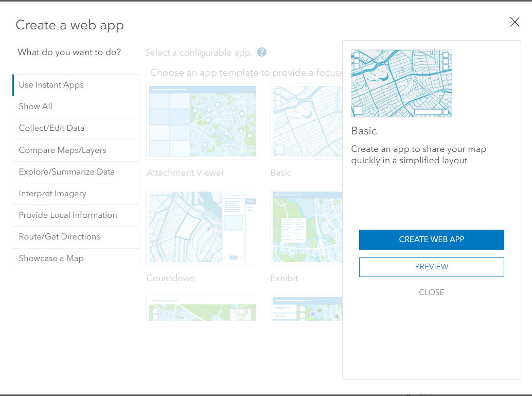This screenshot has height=396, width=532.
Task: Open the configurable app help tooltip
Action: coord(261,53)
